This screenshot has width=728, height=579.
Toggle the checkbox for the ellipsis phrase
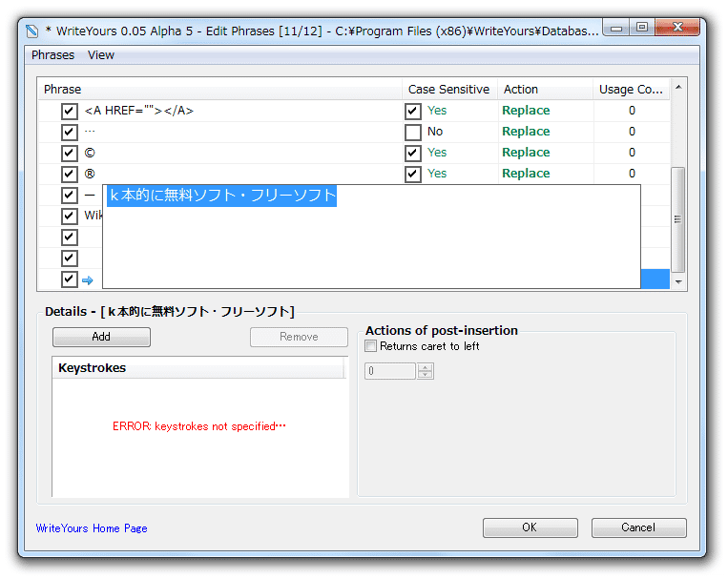[70, 132]
